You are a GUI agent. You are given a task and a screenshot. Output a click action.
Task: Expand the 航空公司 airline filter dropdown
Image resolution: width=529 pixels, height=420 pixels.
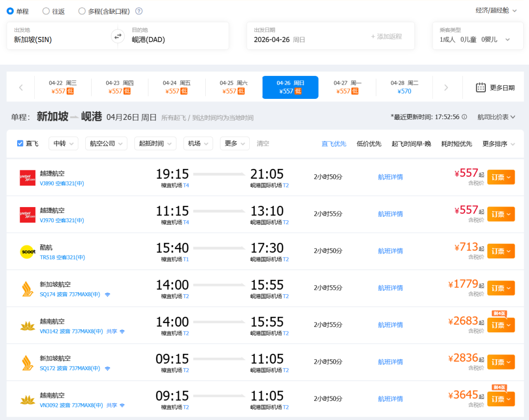[x=106, y=143]
